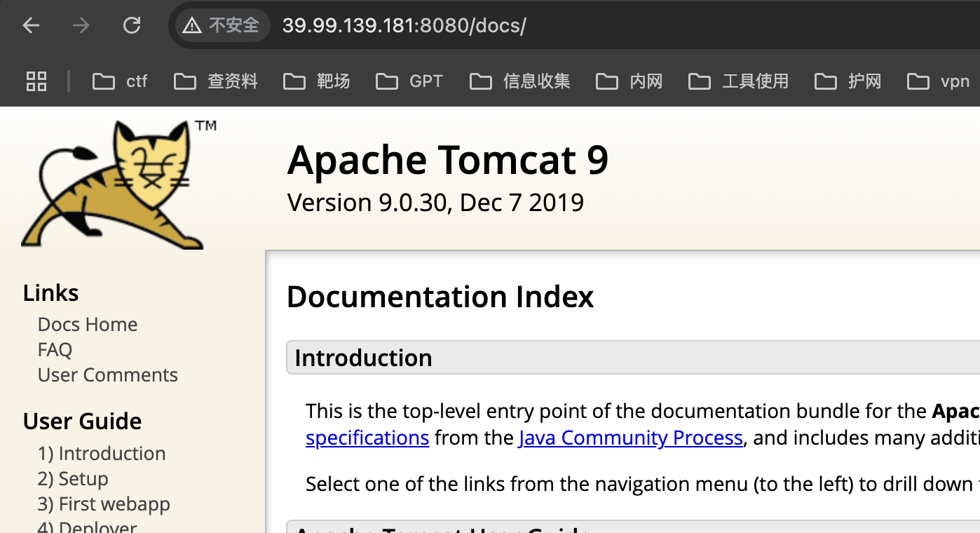Click the gray Introduction section header

[x=633, y=358]
